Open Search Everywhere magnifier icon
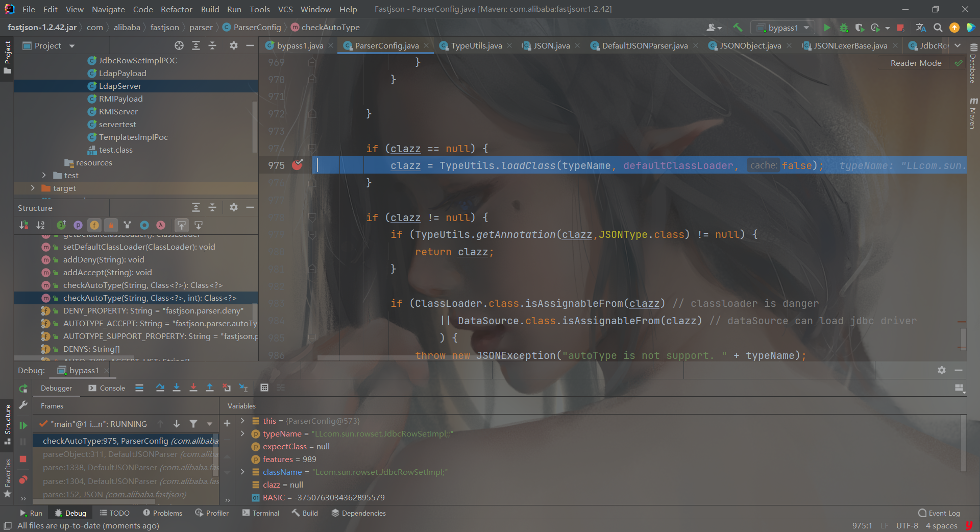The image size is (980, 532). point(938,28)
